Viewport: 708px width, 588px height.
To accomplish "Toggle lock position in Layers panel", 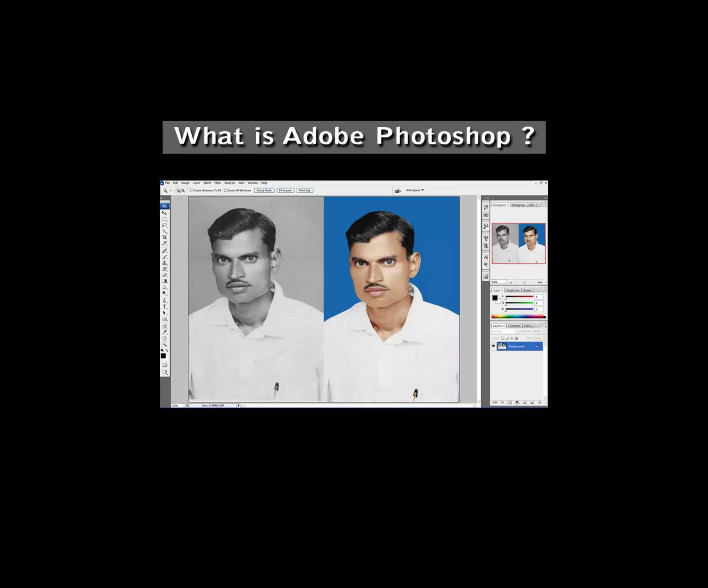I will point(512,338).
